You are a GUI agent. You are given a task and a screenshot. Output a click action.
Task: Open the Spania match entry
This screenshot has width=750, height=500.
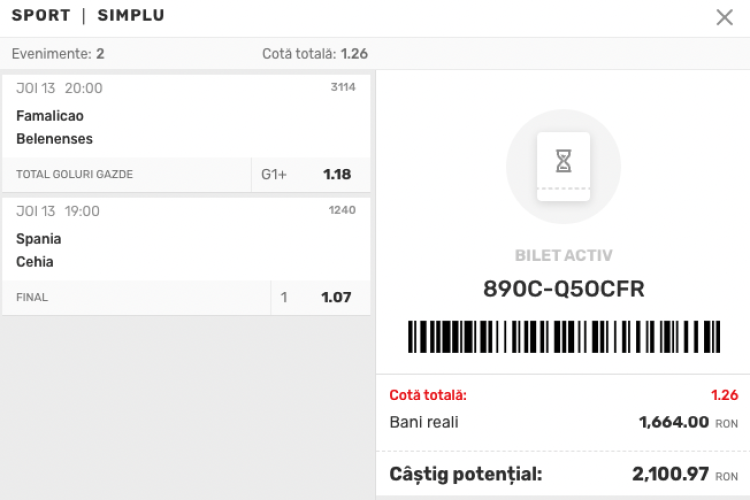(39, 239)
